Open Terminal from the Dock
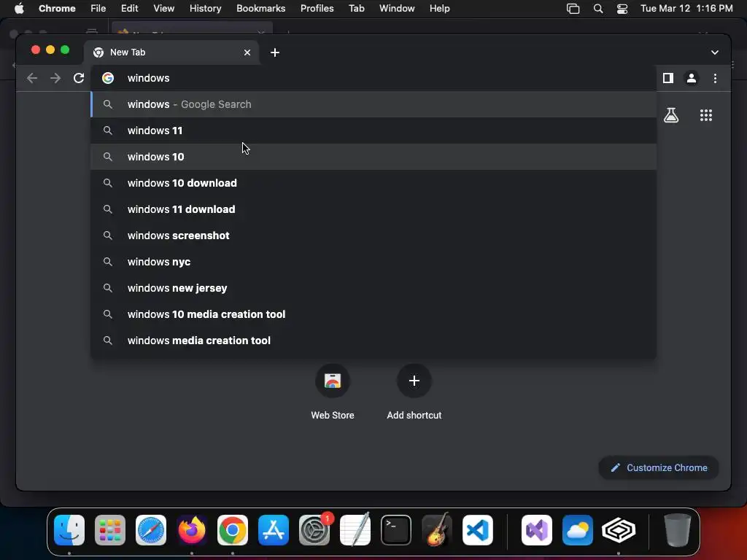This screenshot has height=560, width=747. point(396,530)
